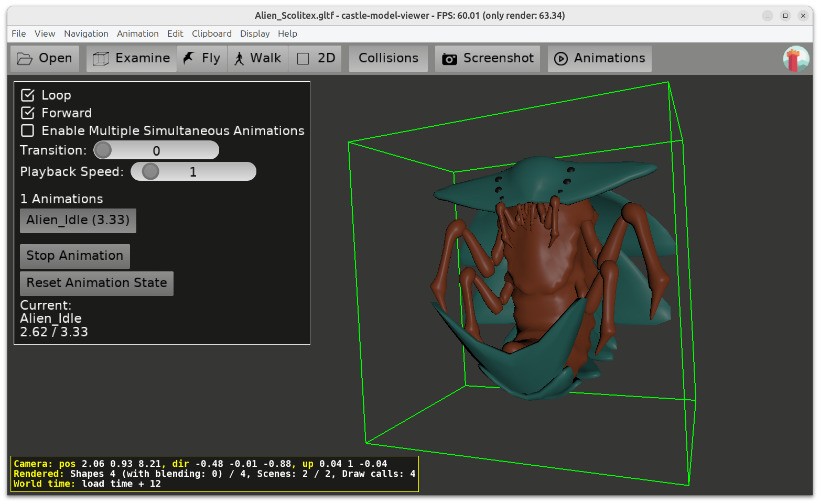This screenshot has width=820, height=504.
Task: Disable the Forward checkbox
Action: click(28, 113)
